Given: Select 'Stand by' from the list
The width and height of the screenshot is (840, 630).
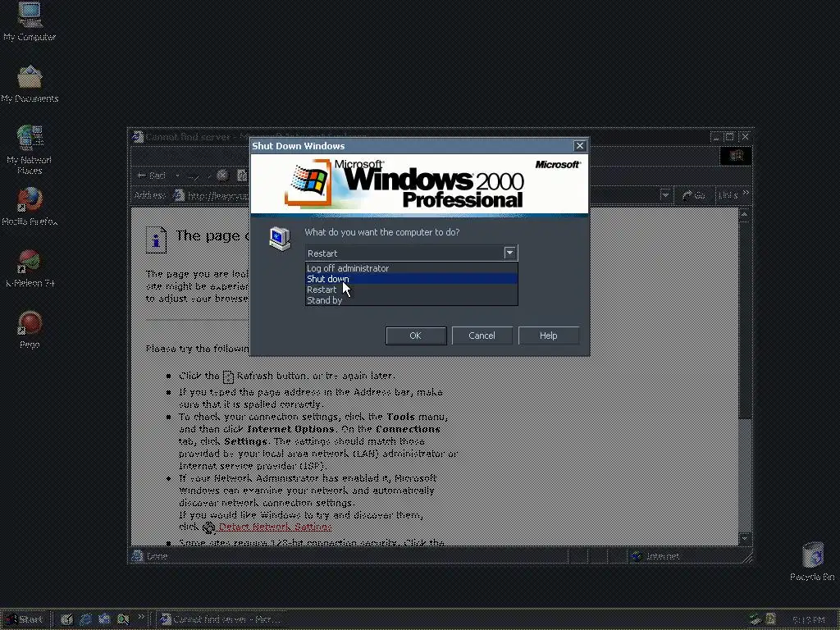Looking at the screenshot, I should click(411, 300).
